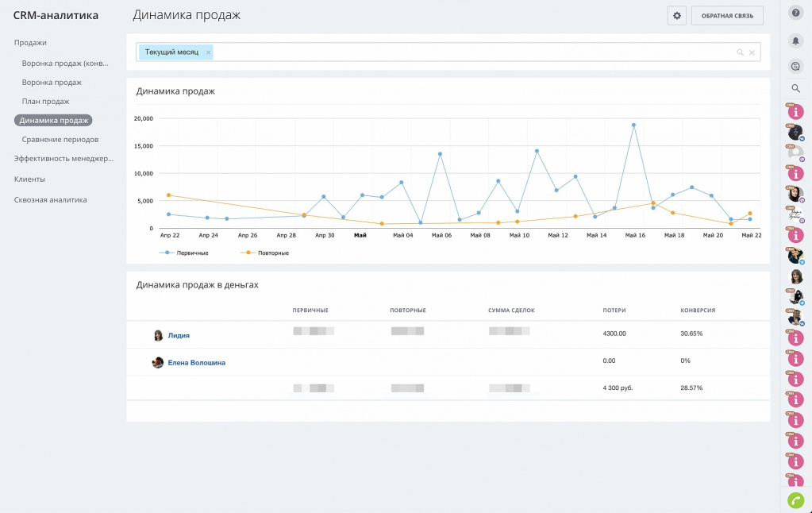Image resolution: width=812 pixels, height=513 pixels.
Task: Remove the "Текущий месяц" filter tag
Action: (x=208, y=52)
